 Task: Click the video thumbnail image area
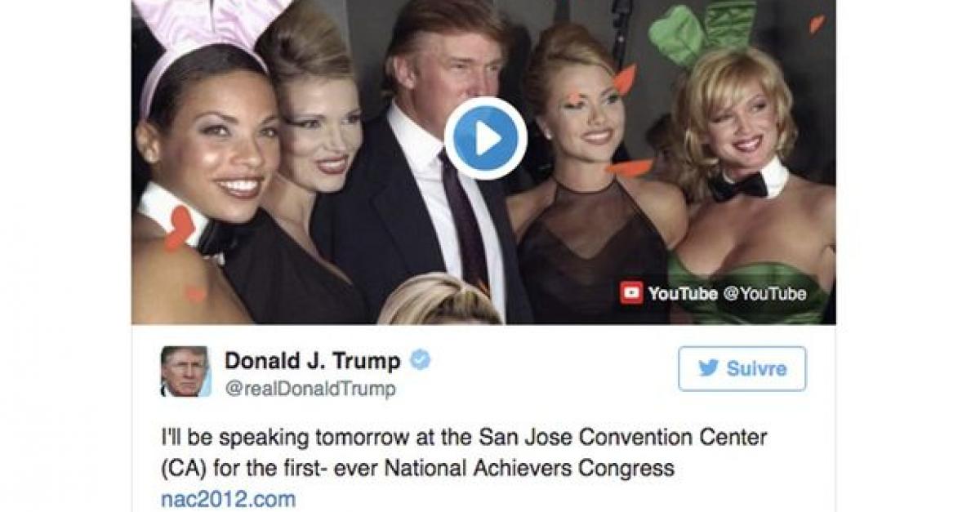[x=483, y=162]
